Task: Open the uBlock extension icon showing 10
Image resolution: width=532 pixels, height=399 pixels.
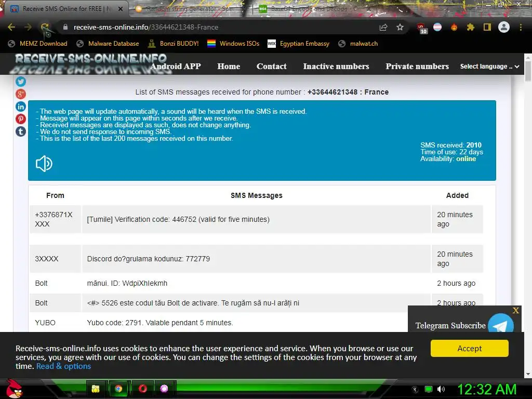Action: (422, 28)
